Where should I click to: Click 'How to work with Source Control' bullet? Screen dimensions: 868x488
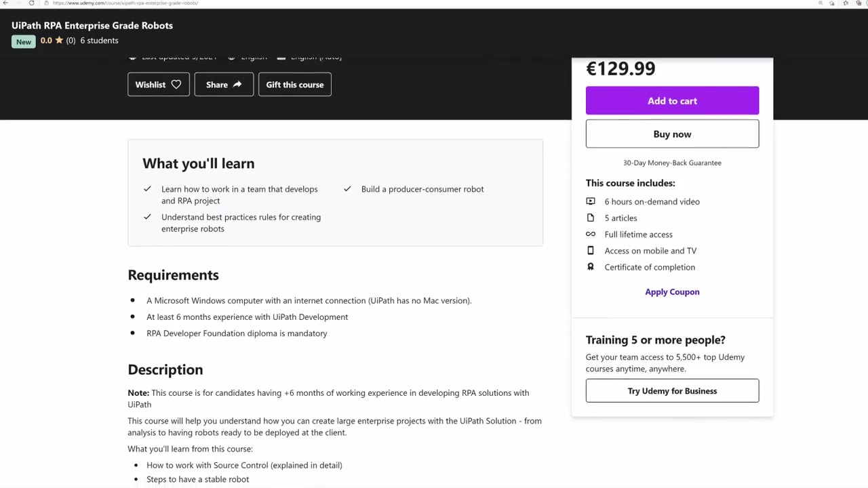click(x=244, y=466)
